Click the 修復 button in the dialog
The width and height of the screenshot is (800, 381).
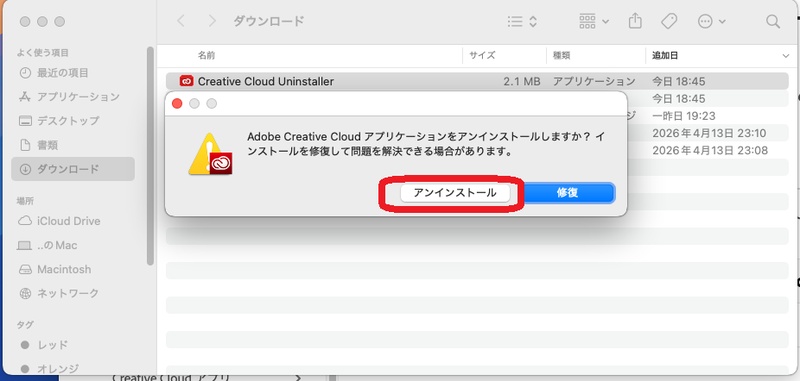pyautogui.click(x=567, y=193)
